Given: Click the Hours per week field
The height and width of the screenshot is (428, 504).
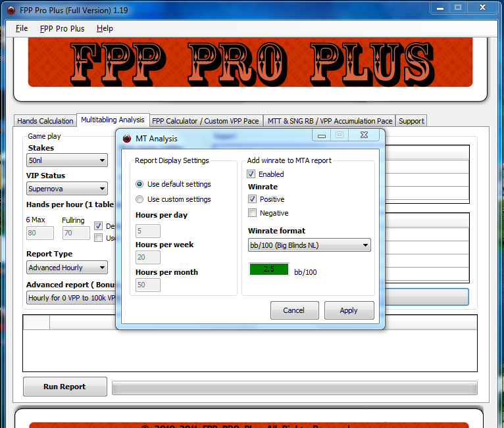Looking at the screenshot, I should click(148, 257).
